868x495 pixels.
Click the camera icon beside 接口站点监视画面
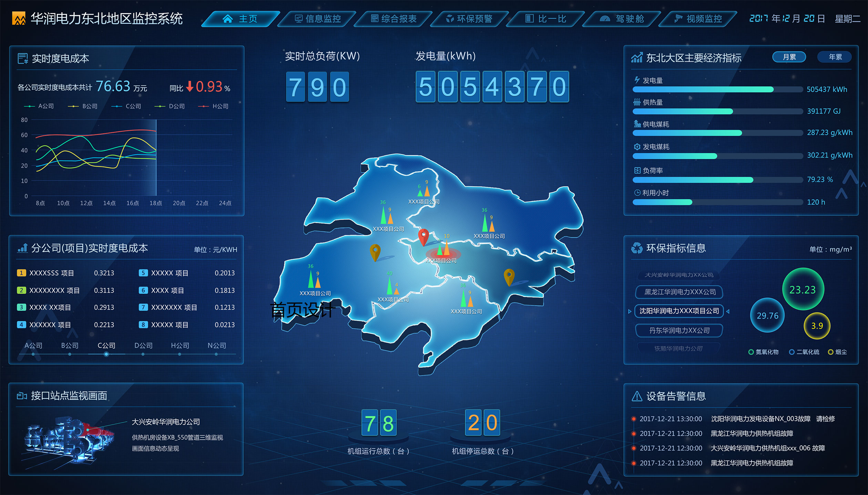pyautogui.click(x=22, y=396)
